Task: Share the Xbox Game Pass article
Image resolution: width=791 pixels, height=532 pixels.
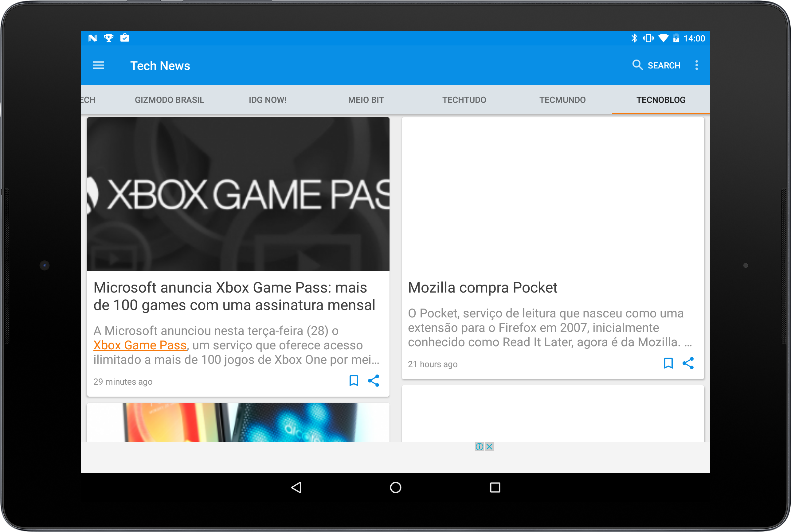Action: pyautogui.click(x=374, y=381)
